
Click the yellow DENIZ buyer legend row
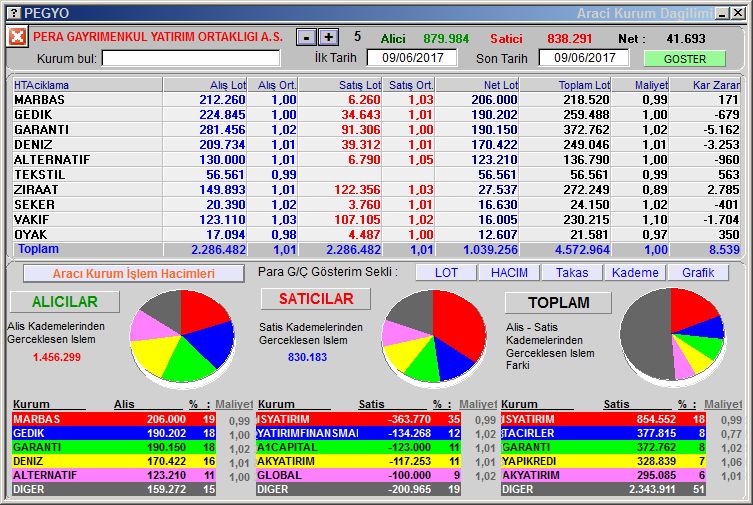(x=114, y=461)
